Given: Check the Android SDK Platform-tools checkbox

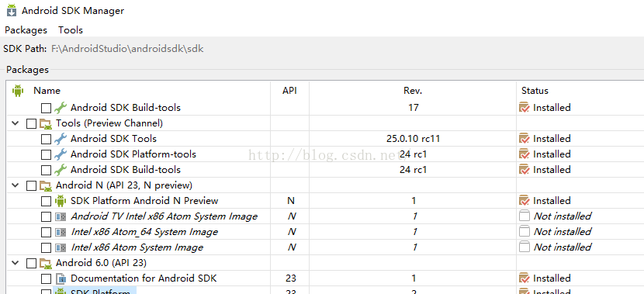Looking at the screenshot, I should (x=46, y=155).
